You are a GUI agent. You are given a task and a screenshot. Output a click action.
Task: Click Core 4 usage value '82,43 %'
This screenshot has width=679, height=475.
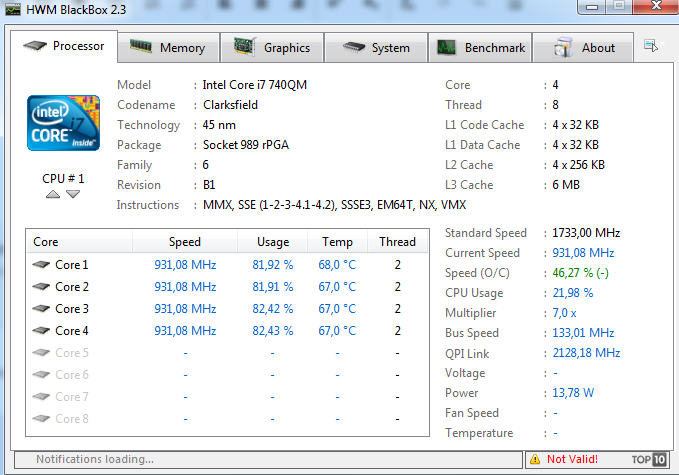(273, 331)
